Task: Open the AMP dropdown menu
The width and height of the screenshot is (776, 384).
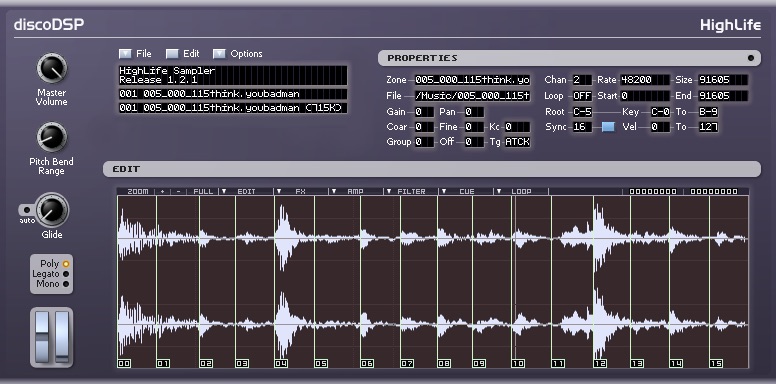Action: coord(356,192)
